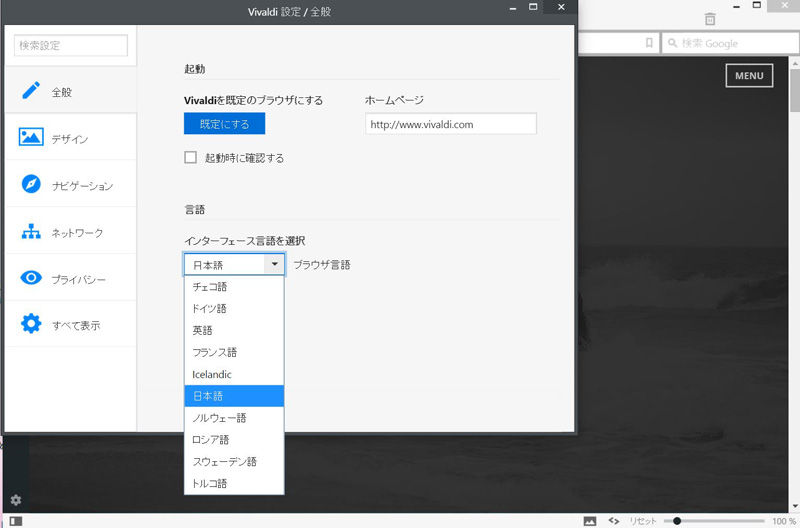Select ロシア語 from the language list
Image resolution: width=800 pixels, height=528 pixels.
tap(234, 439)
